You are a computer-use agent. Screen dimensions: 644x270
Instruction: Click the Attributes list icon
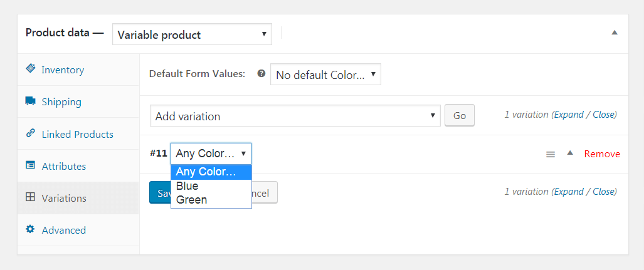[30, 165]
